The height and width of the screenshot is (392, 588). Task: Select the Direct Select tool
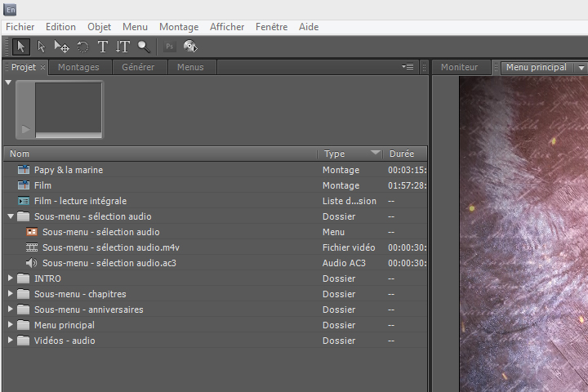click(41, 47)
